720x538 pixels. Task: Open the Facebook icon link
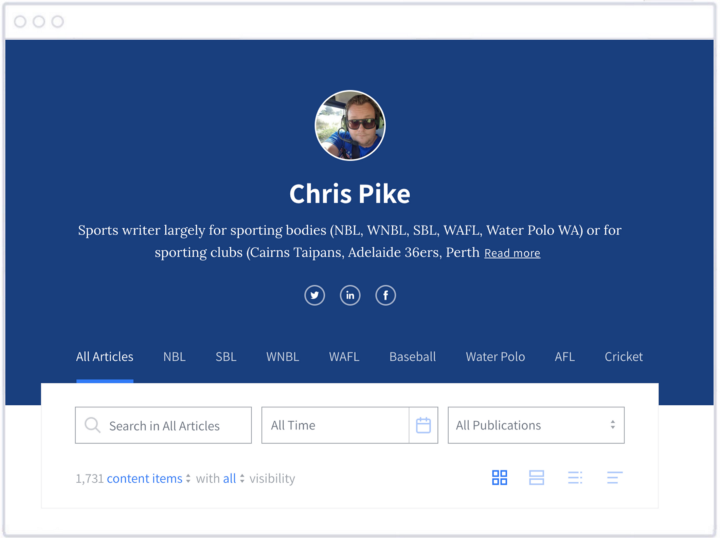(x=386, y=295)
